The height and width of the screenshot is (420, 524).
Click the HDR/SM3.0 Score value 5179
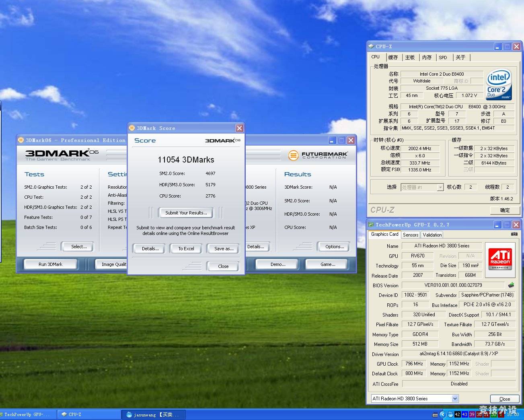click(210, 185)
